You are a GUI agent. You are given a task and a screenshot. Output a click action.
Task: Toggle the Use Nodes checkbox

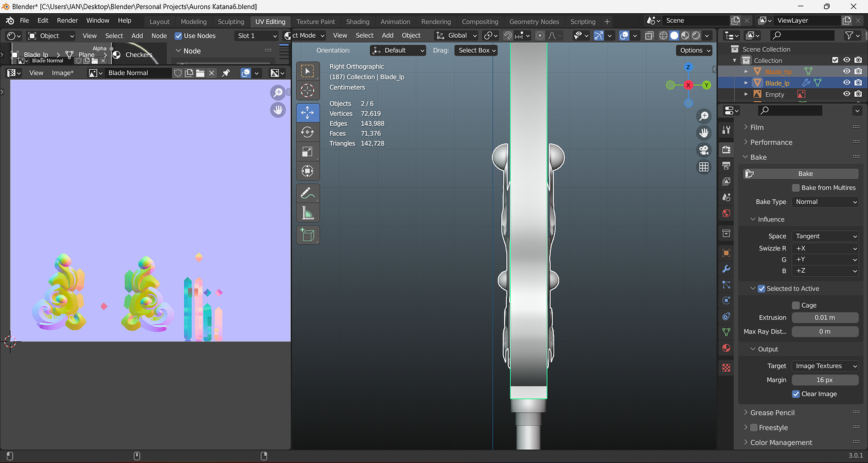(x=178, y=36)
